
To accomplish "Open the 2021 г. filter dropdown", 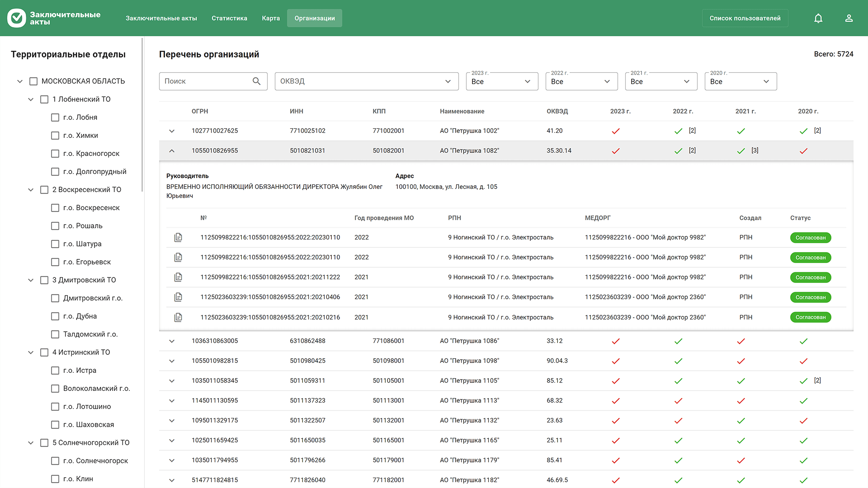I will [661, 81].
